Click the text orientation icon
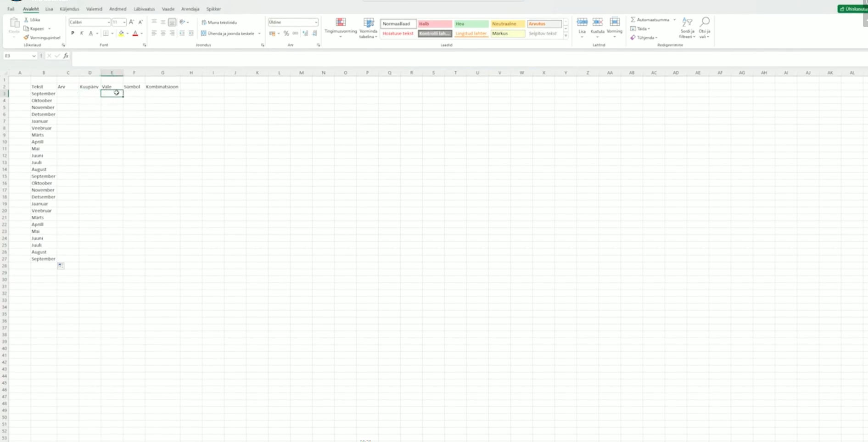 click(x=182, y=22)
